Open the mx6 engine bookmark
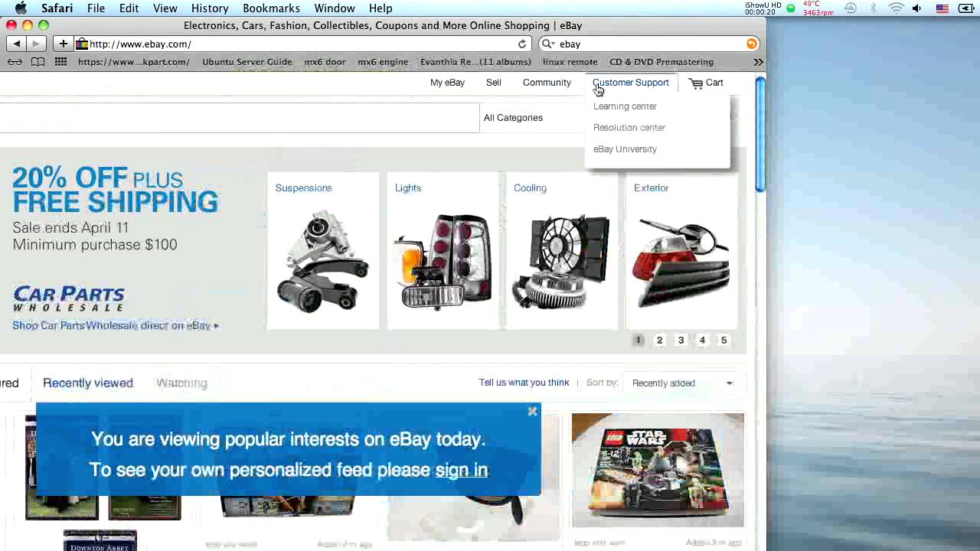The image size is (980, 551). coord(383,62)
